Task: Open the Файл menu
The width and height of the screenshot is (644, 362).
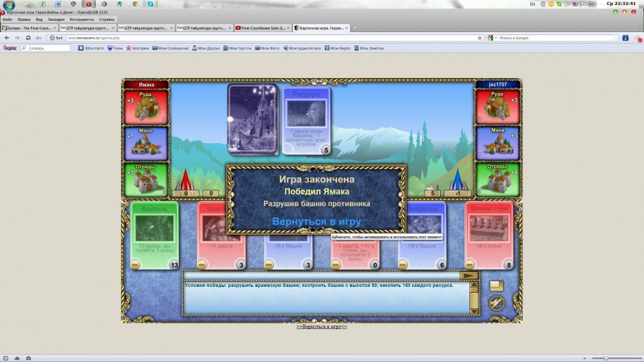Action: click(7, 19)
